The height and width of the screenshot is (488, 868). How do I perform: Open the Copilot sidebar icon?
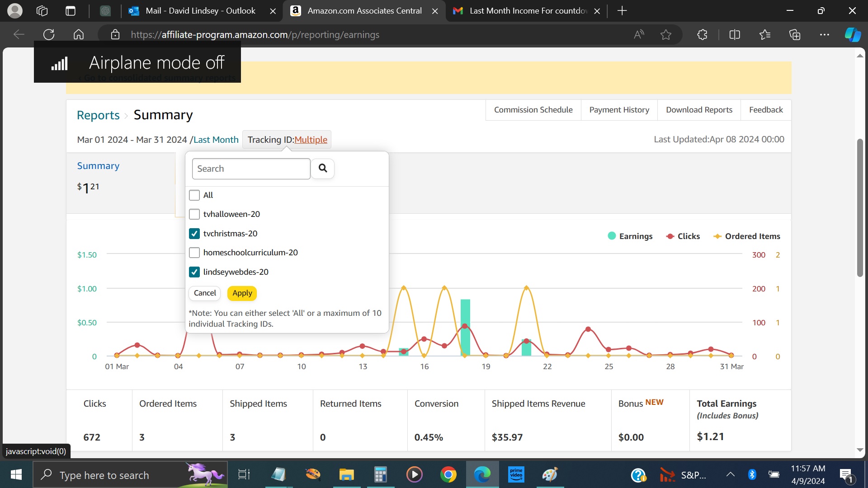pyautogui.click(x=853, y=34)
